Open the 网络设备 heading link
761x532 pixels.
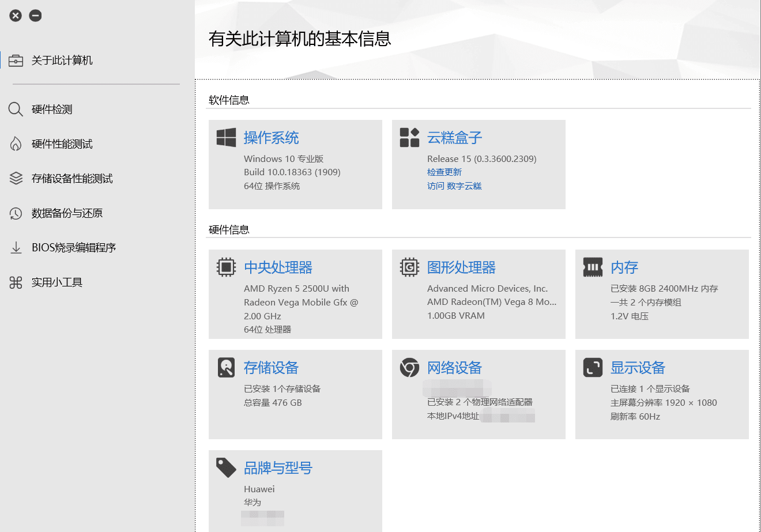[x=454, y=368]
